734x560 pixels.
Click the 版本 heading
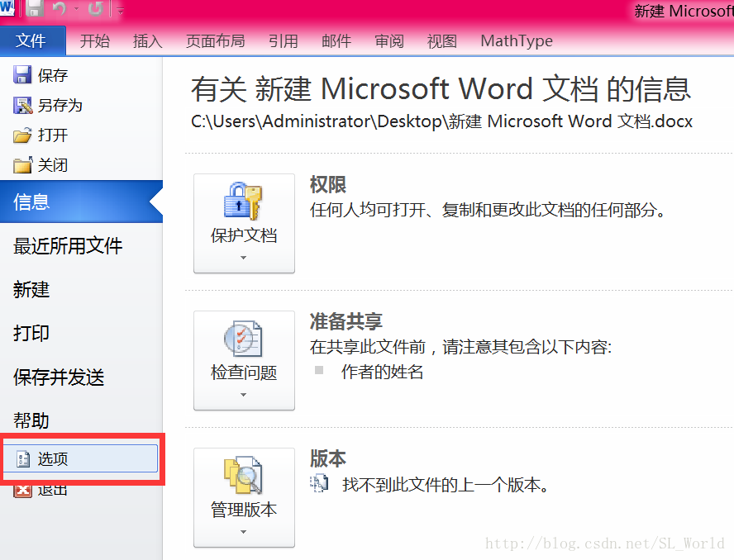coord(327,459)
